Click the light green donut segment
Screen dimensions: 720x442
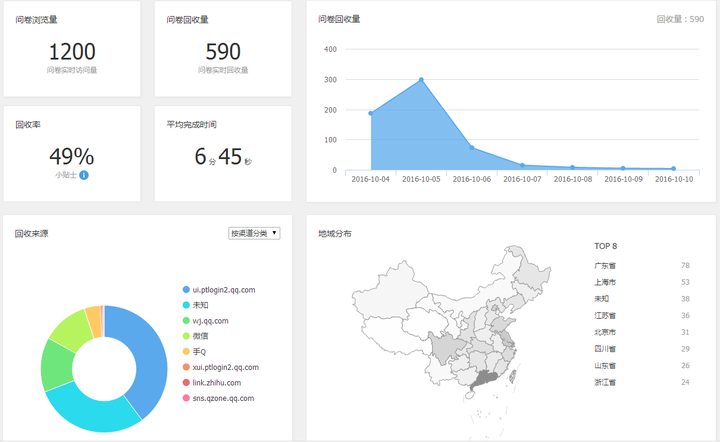[71, 329]
